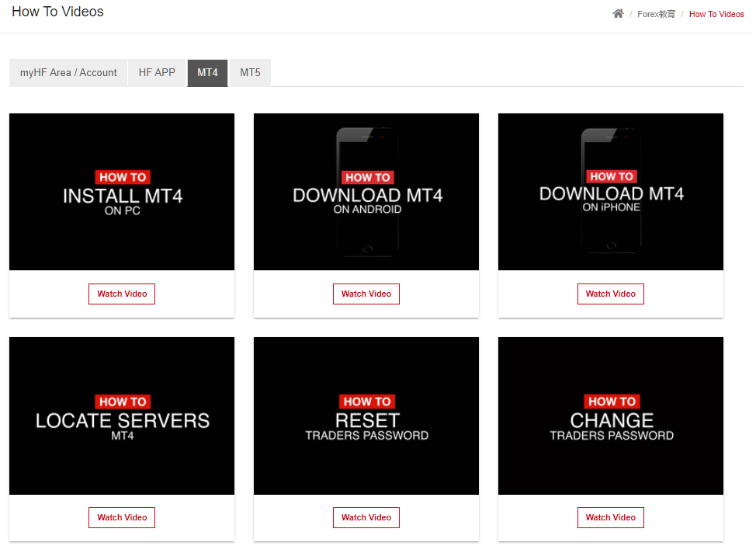Watch Video for Install MT4 on PC
This screenshot has height=560, width=756.
pyautogui.click(x=122, y=294)
